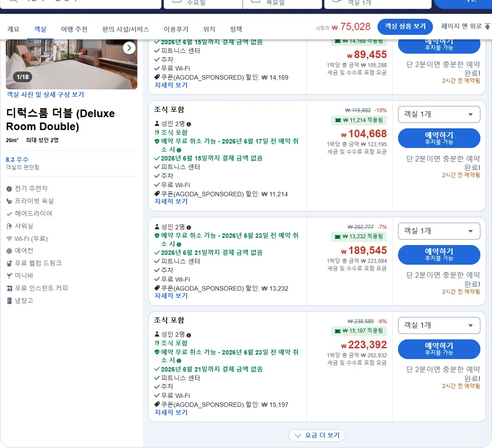Switch to the 객실 tab
This screenshot has width=492, height=448.
click(40, 29)
